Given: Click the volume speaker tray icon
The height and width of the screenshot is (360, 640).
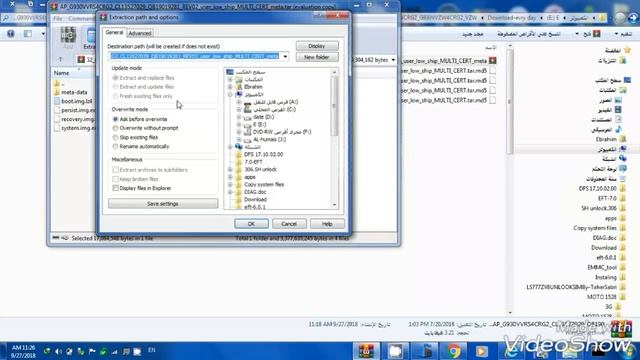Looking at the screenshot, I should (58, 351).
